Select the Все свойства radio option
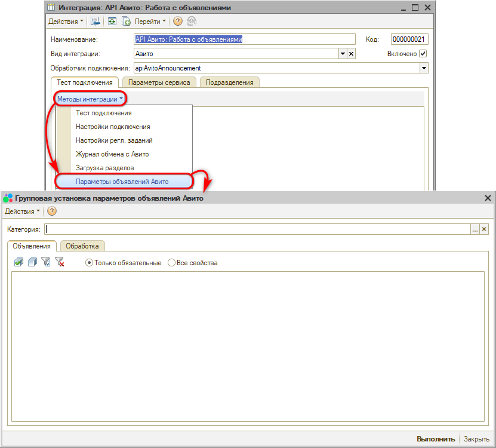496x448 pixels. (172, 263)
